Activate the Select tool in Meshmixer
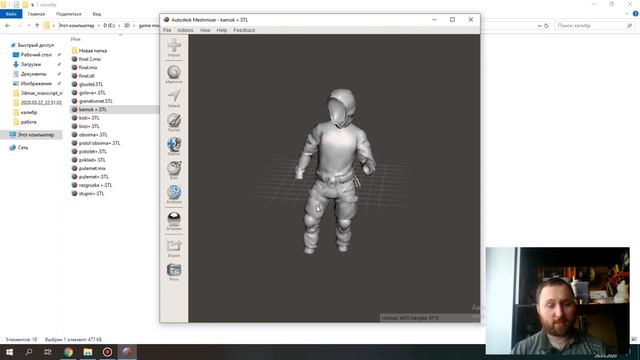Image resolution: width=640 pixels, height=360 pixels. pyautogui.click(x=174, y=99)
